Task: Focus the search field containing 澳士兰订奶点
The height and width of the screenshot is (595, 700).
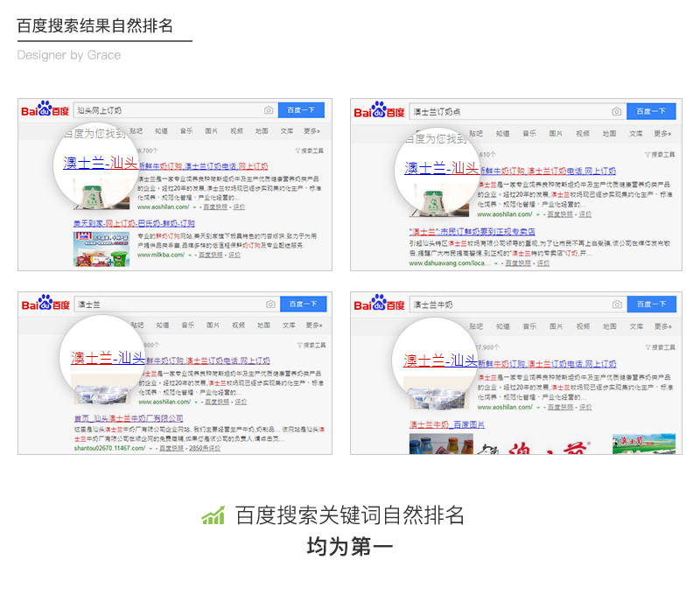Action: tap(518, 112)
